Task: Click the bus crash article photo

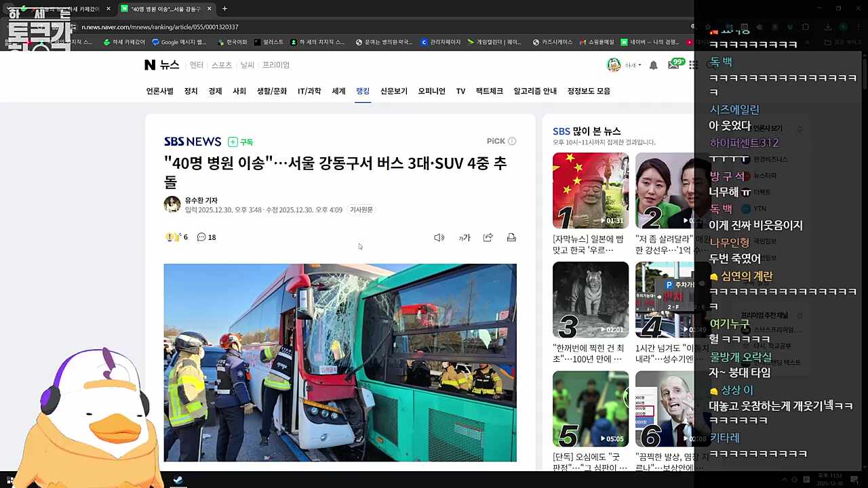Action: click(340, 363)
